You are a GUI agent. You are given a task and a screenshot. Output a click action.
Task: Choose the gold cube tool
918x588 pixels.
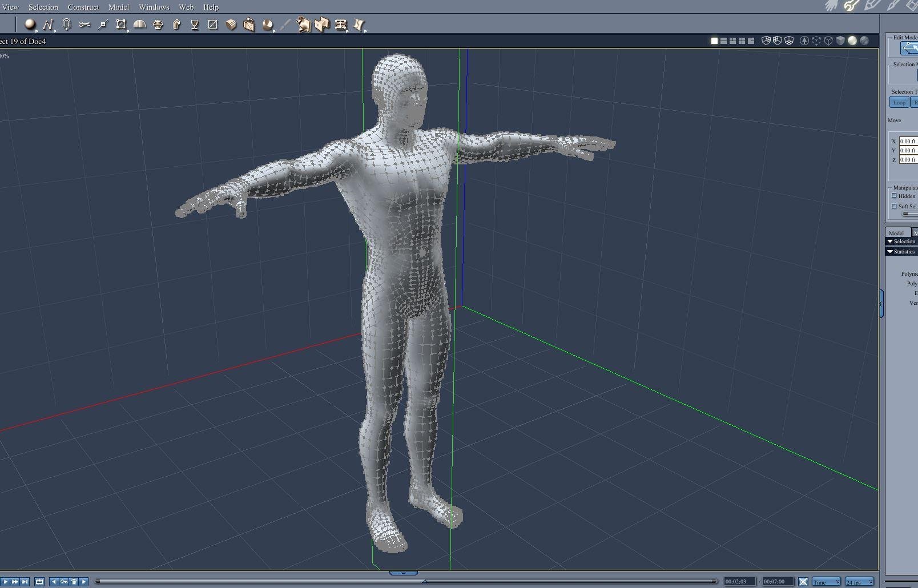tap(231, 25)
